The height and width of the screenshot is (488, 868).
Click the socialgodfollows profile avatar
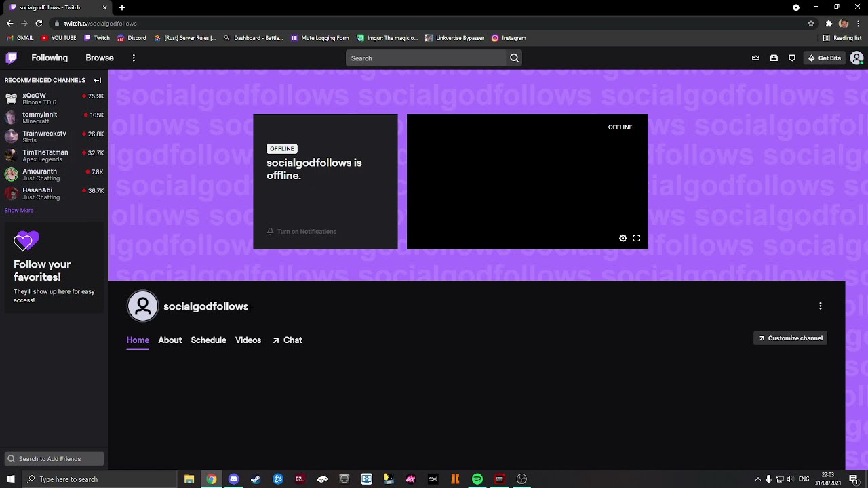142,306
